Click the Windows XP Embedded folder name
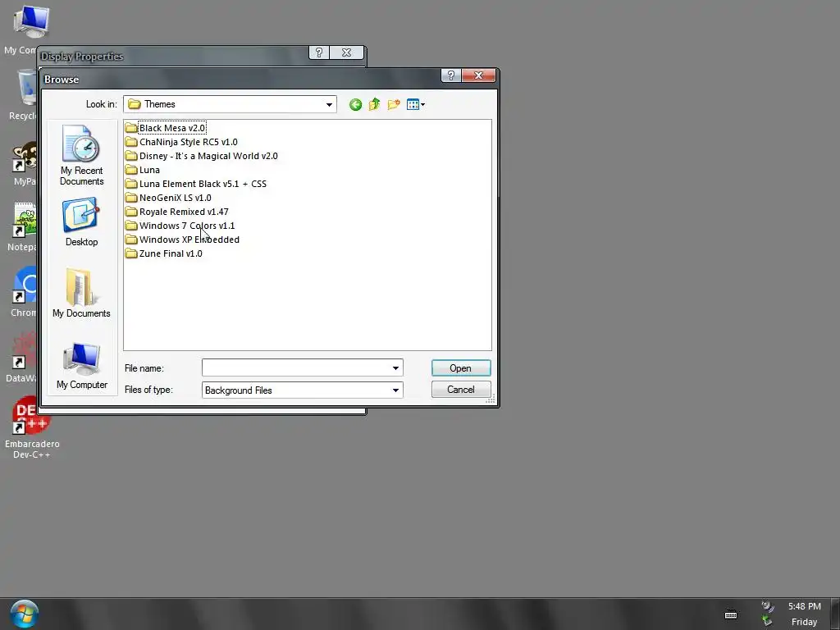Image resolution: width=840 pixels, height=630 pixels. [x=189, y=240]
